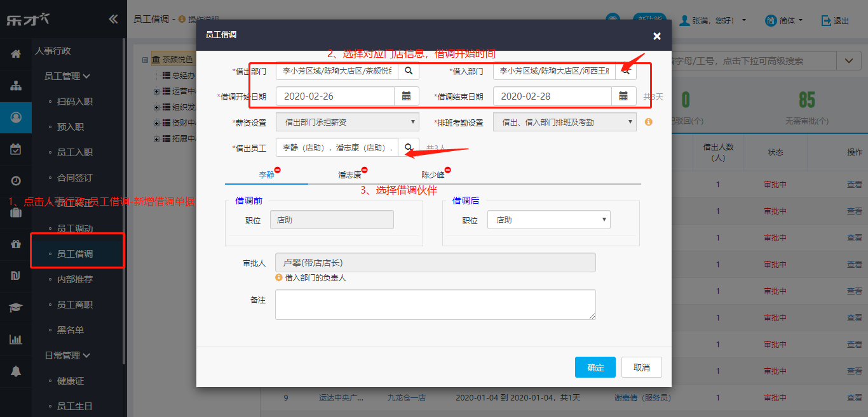Click the 取消 cancel button
868x417 pixels.
coord(642,367)
